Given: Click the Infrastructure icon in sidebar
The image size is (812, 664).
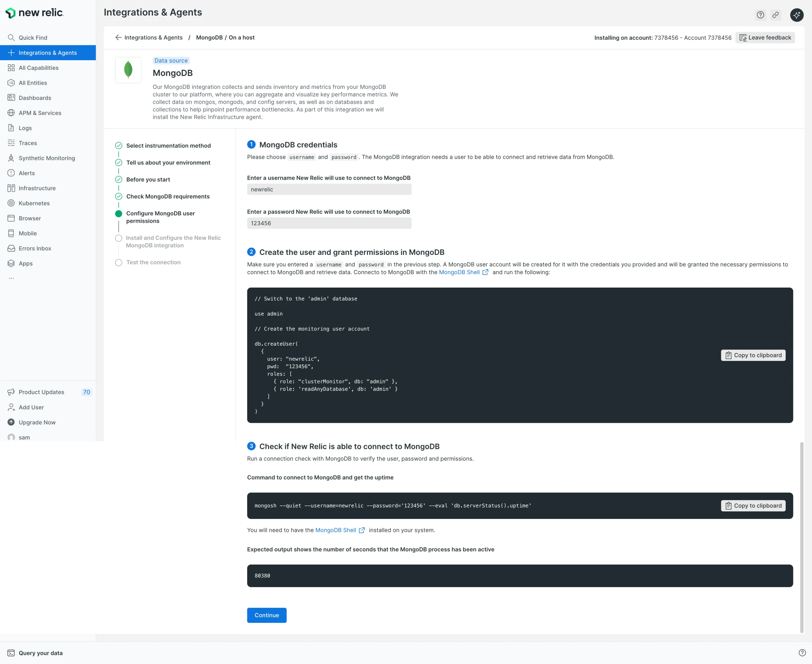Looking at the screenshot, I should point(11,188).
